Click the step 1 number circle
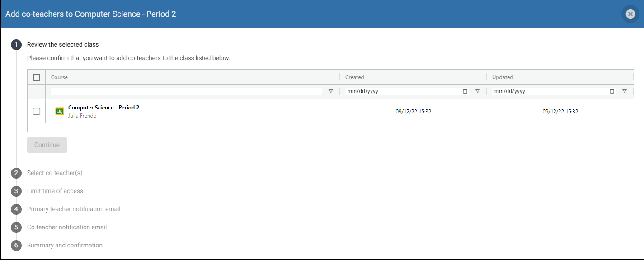The width and height of the screenshot is (644, 260). [16, 45]
